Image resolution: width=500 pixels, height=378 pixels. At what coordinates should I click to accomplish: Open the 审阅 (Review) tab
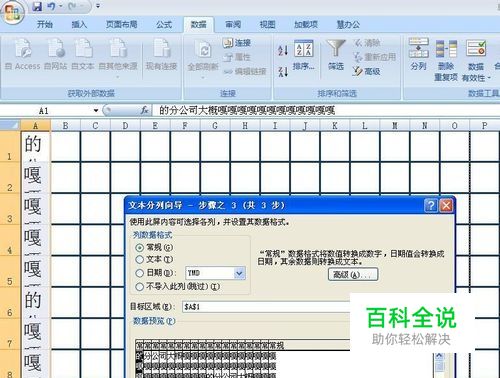(x=233, y=24)
